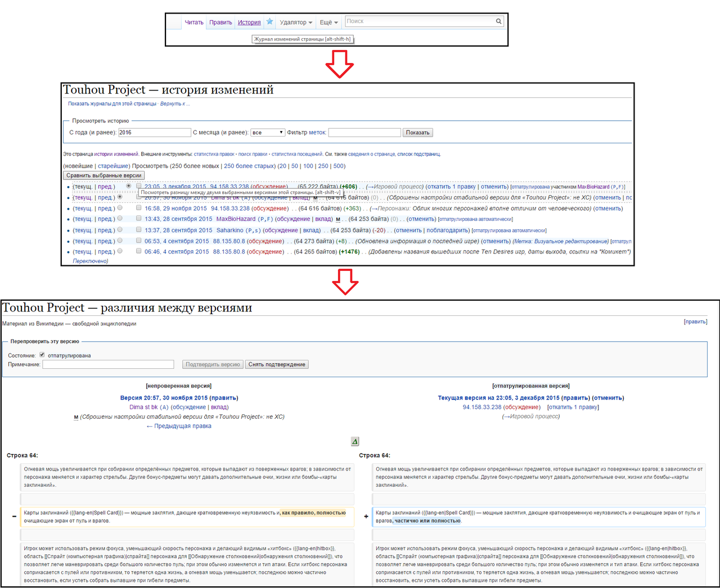Click Предыдущая правка link

tap(179, 426)
